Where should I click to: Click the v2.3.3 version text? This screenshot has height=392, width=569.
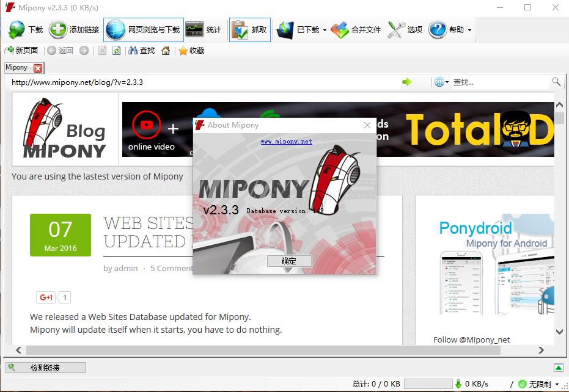tap(221, 209)
